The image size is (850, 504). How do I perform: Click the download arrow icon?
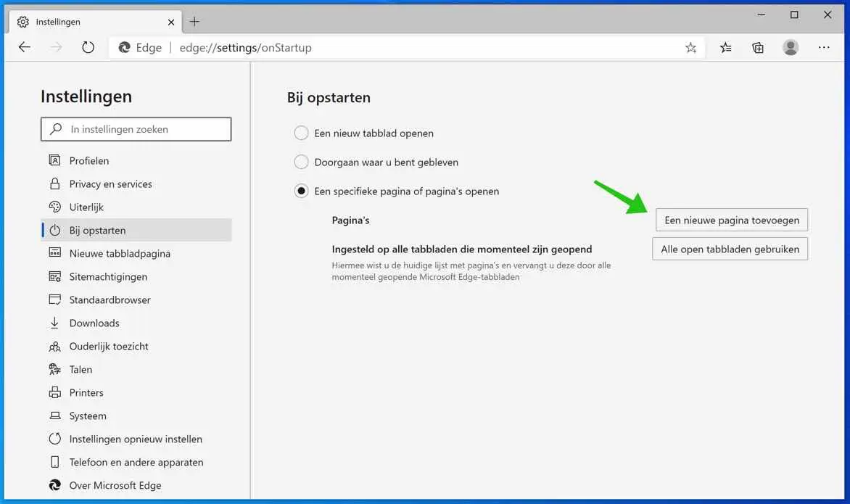54,323
